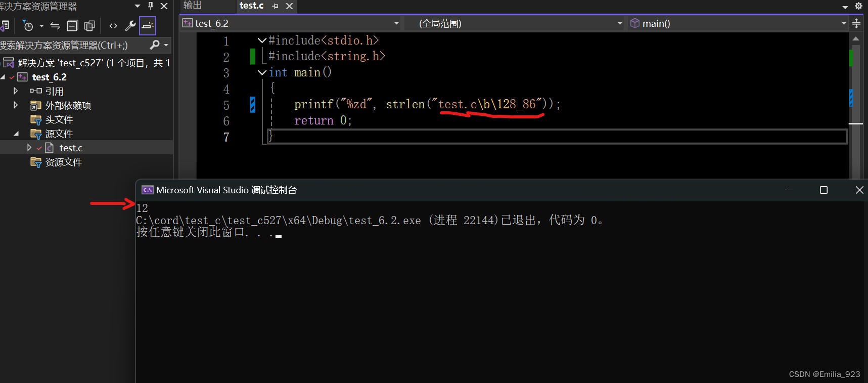
Task: Select test.c in Solution Explorer
Action: [71, 148]
